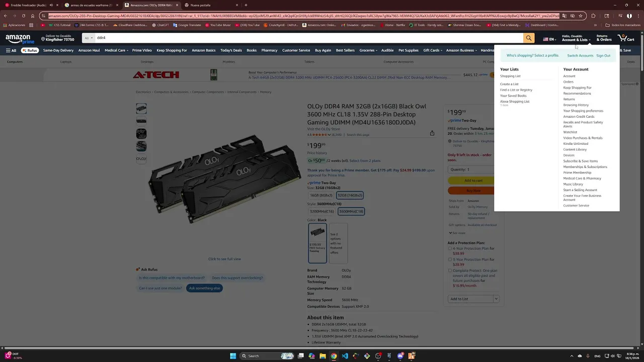The height and width of the screenshot is (362, 644).
Task: Choose style 3200MHz(C16)
Action: [x=322, y=211]
